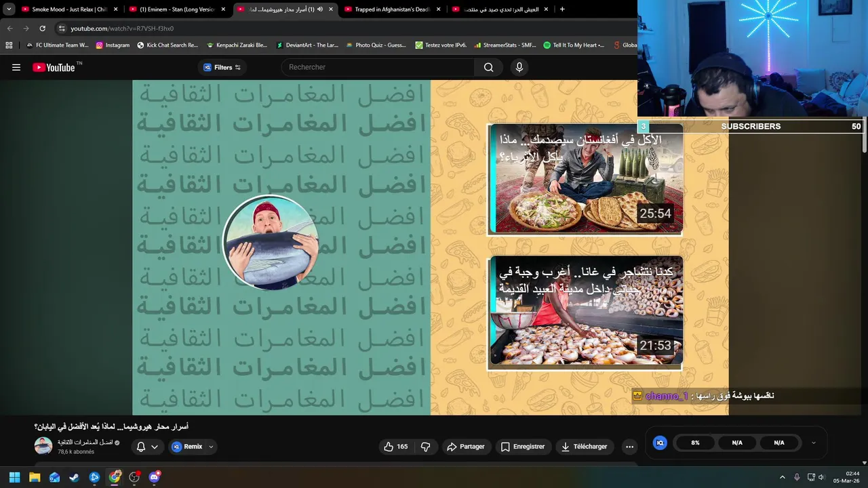868x488 pixels.
Task: Share the video using Partager
Action: 465,447
